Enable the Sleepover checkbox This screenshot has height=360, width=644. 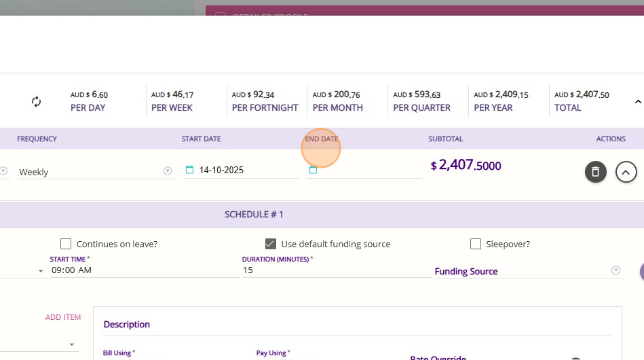(476, 244)
